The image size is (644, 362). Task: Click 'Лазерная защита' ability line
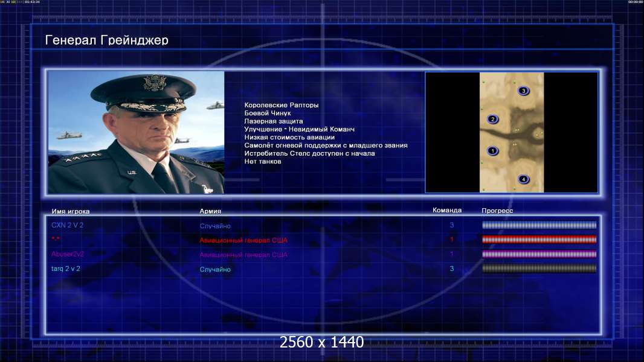point(274,121)
